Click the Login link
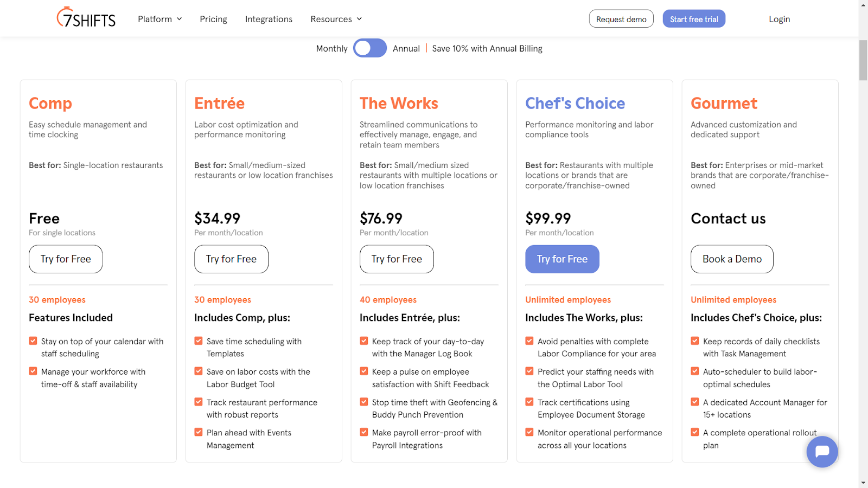868x488 pixels. point(779,18)
